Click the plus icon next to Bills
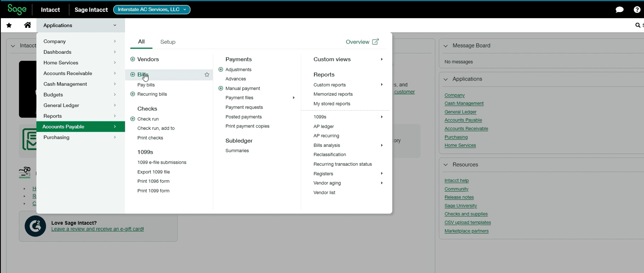The width and height of the screenshot is (644, 273). (132, 74)
